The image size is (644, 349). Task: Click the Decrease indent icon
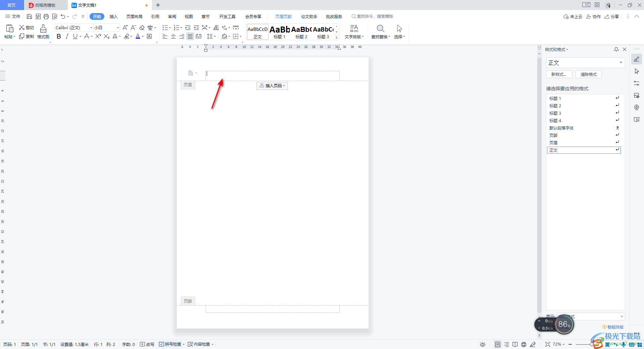pyautogui.click(x=188, y=28)
